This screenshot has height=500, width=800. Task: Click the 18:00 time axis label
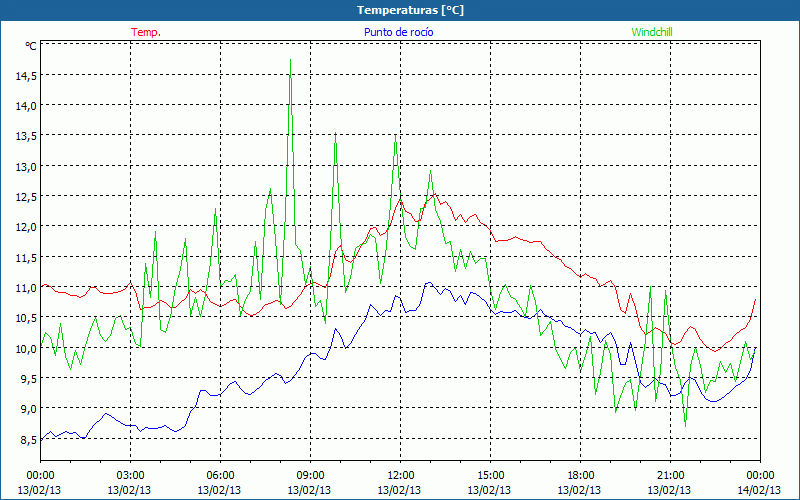580,475
